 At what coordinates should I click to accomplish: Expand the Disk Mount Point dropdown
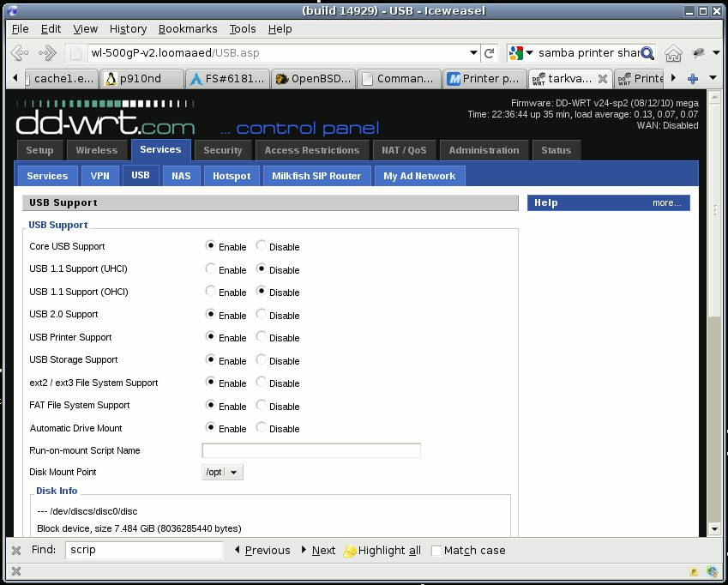coord(222,472)
